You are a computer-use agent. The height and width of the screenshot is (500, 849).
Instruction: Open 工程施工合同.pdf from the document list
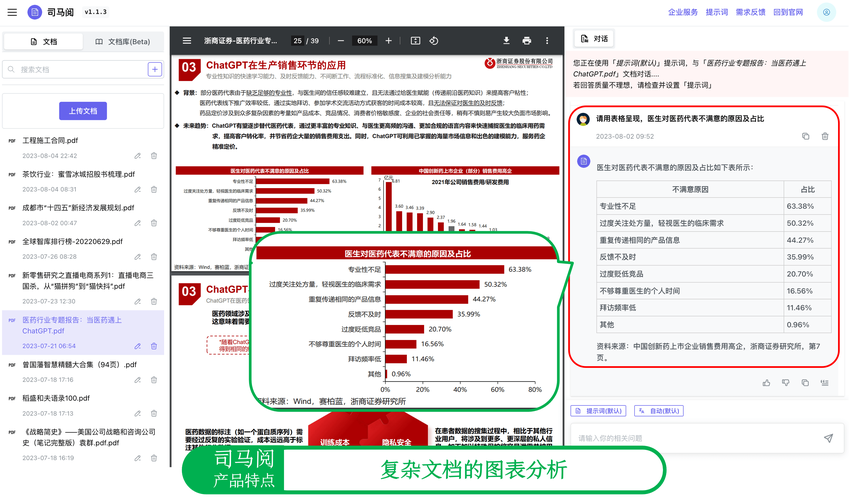tap(50, 140)
